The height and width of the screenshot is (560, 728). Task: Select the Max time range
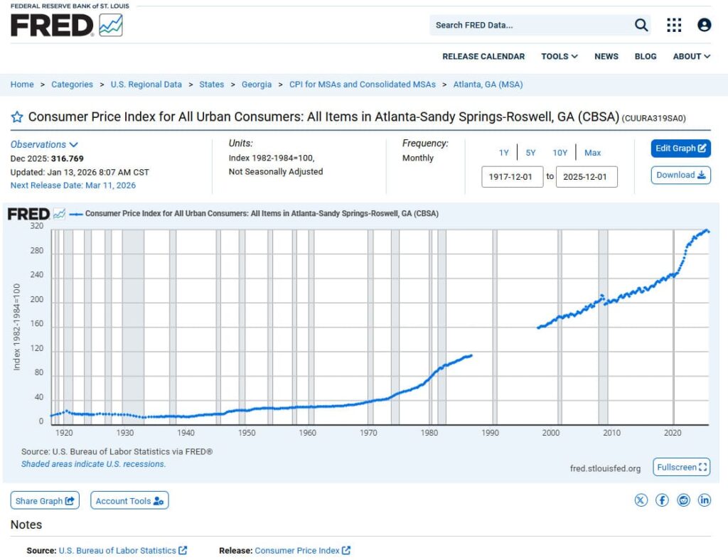click(592, 153)
